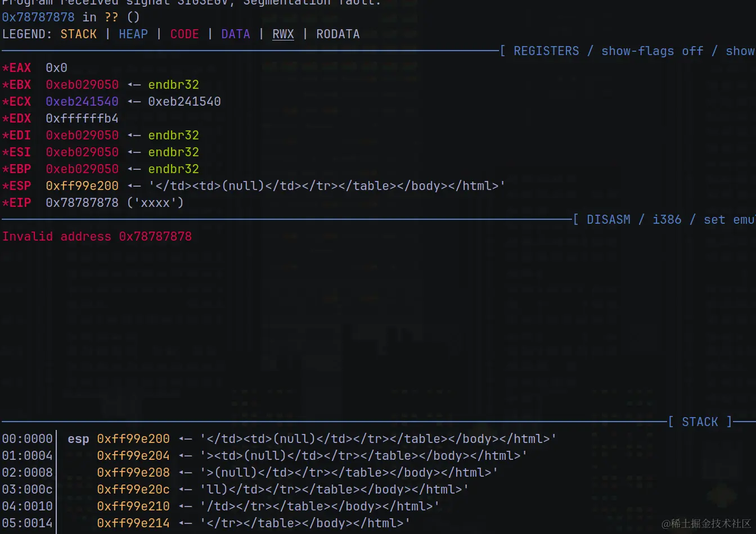Select EDX value 0xffffffb4
756x534 pixels.
tap(82, 119)
